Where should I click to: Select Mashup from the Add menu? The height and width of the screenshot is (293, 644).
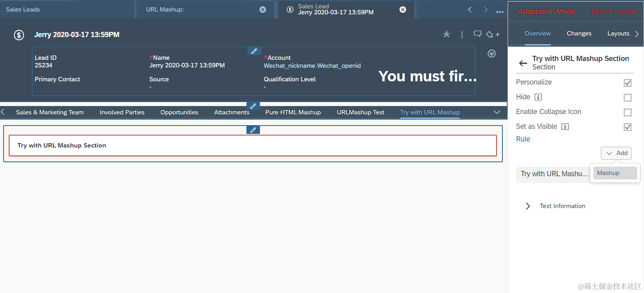[615, 173]
